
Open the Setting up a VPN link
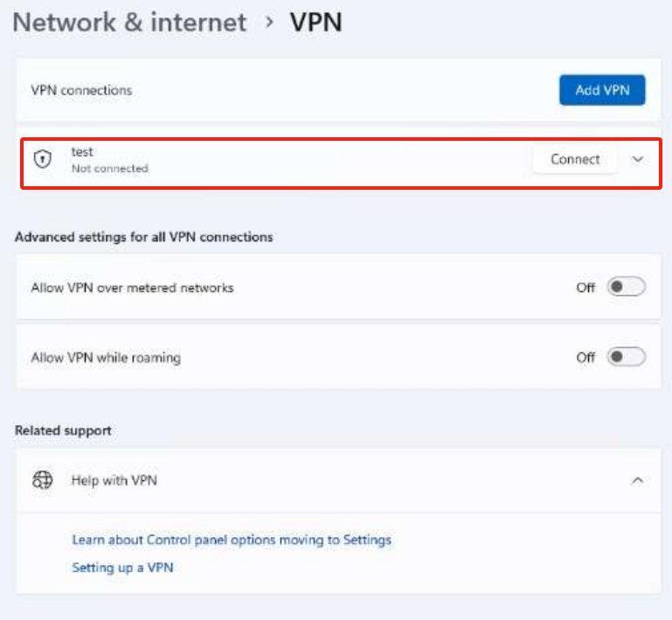[x=122, y=568]
